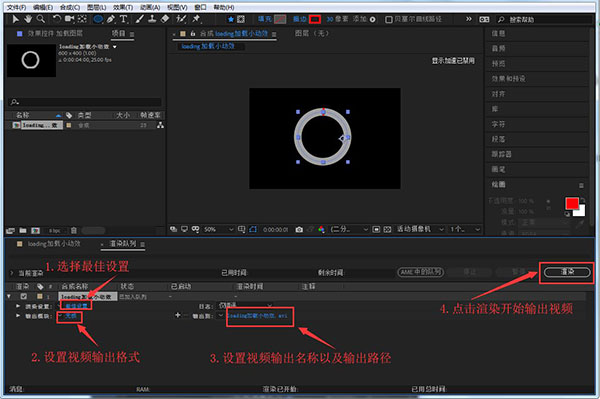This screenshot has width=600, height=399.
Task: Select the Eraser tool
Action: pyautogui.click(x=165, y=19)
